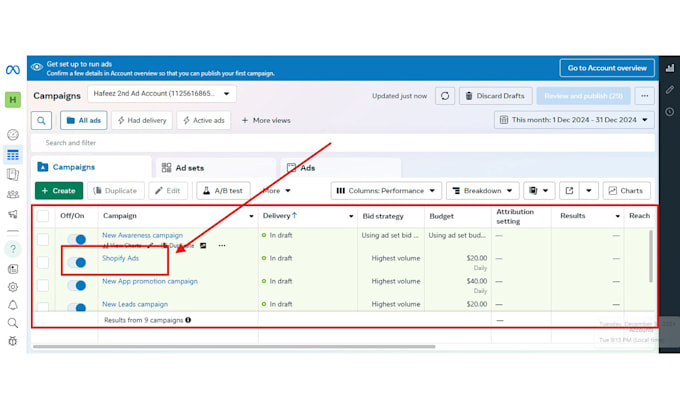Viewport: 680px width, 409px height.
Task: Open three-dot menu for New Awareness campaign
Action: [222, 245]
